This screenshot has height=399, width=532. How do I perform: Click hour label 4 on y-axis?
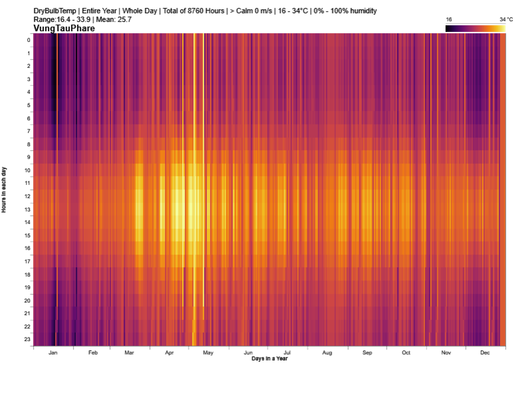(29, 92)
